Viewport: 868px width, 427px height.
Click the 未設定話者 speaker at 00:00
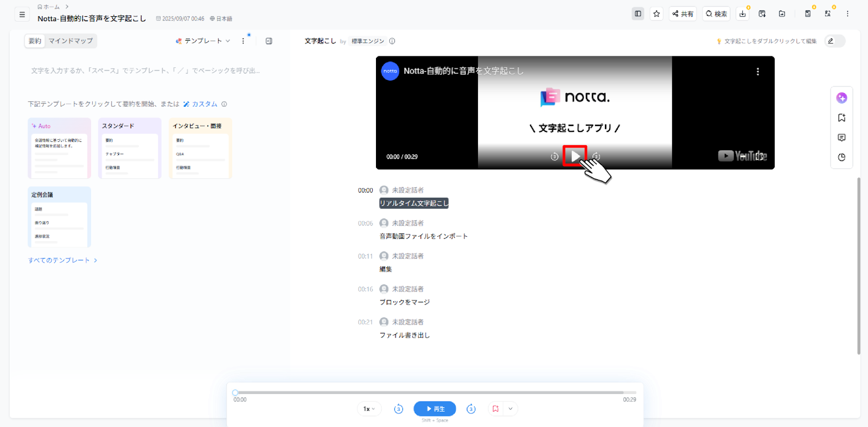click(x=408, y=190)
